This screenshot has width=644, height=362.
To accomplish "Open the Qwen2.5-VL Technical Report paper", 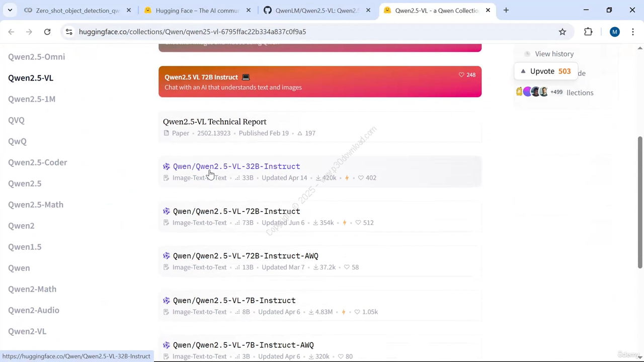I will (214, 122).
